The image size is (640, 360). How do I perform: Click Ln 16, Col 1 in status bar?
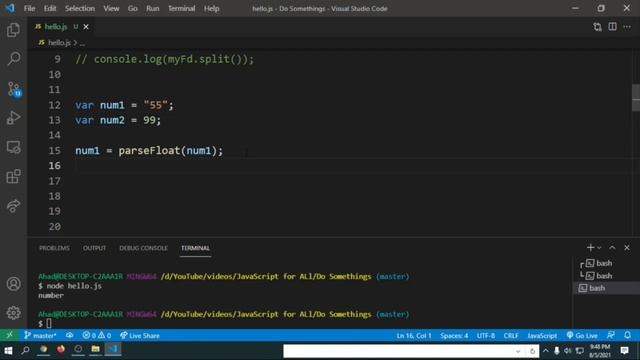[413, 336]
